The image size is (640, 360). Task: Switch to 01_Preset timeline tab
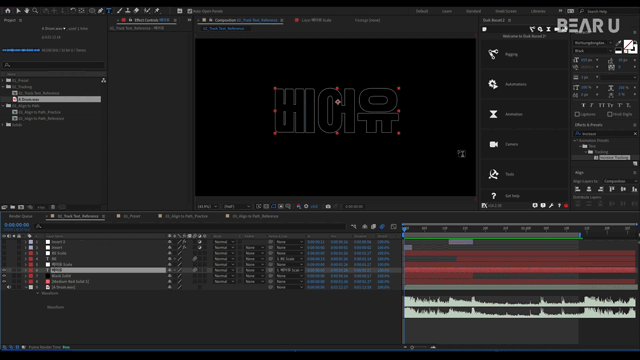coord(132,216)
